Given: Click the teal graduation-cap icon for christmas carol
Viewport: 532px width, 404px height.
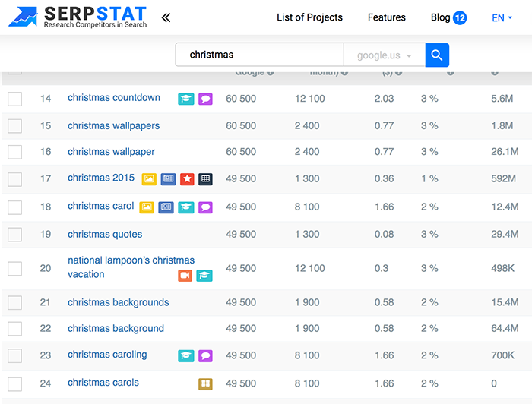Looking at the screenshot, I should click(186, 207).
